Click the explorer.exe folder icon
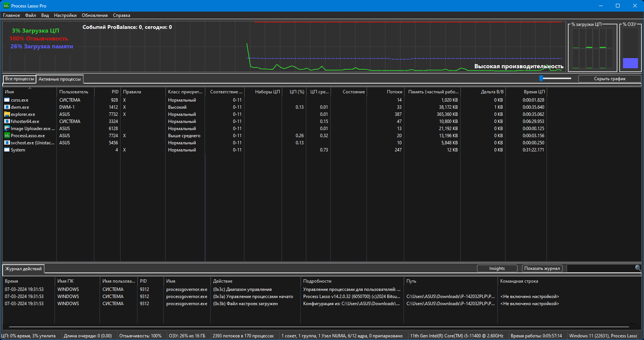Image resolution: width=644 pixels, height=340 pixels. click(7, 114)
